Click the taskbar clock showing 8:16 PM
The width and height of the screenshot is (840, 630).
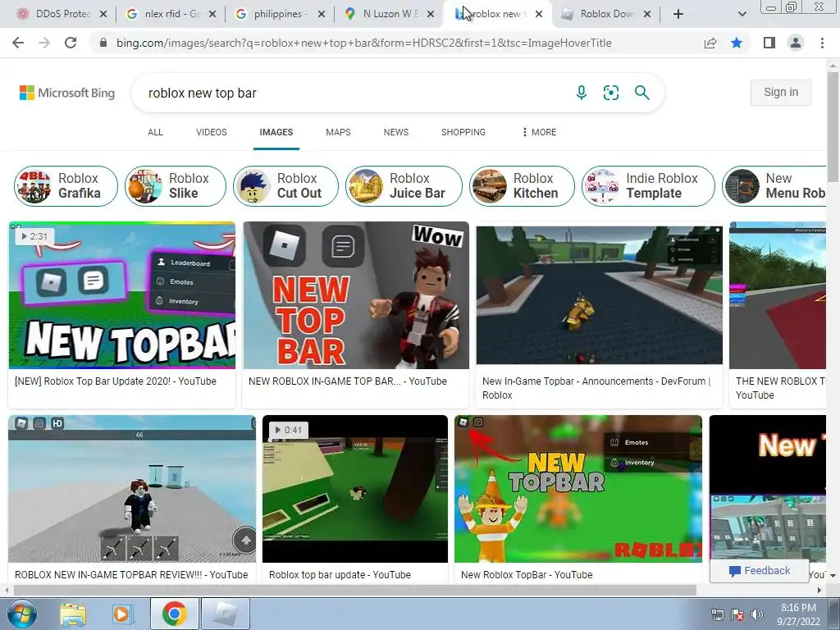coord(798,614)
